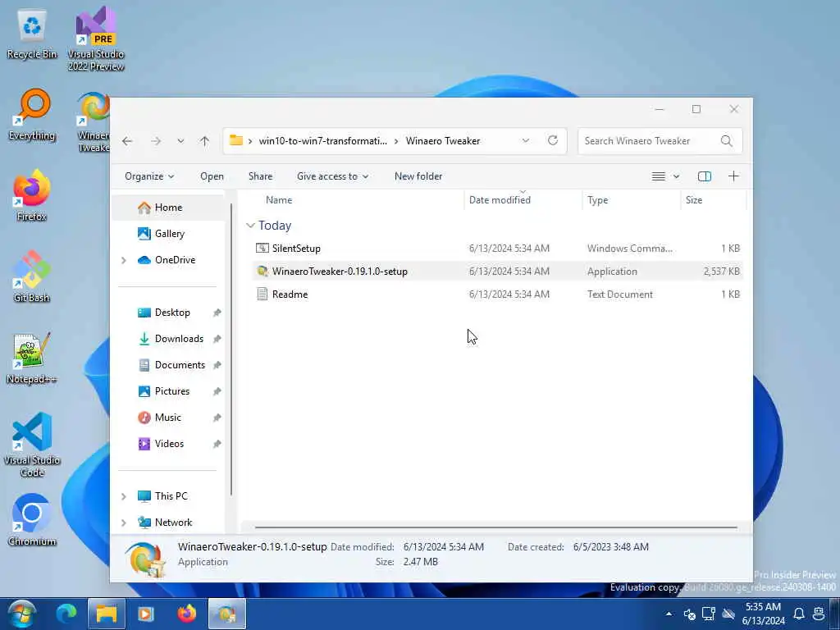Open Music quick access item
This screenshot has height=630, width=840.
[168, 418]
